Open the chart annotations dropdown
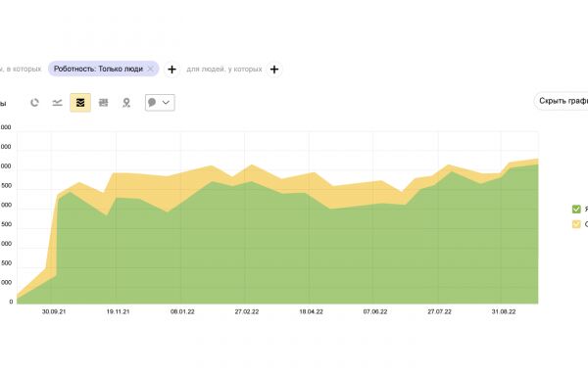 click(x=160, y=103)
